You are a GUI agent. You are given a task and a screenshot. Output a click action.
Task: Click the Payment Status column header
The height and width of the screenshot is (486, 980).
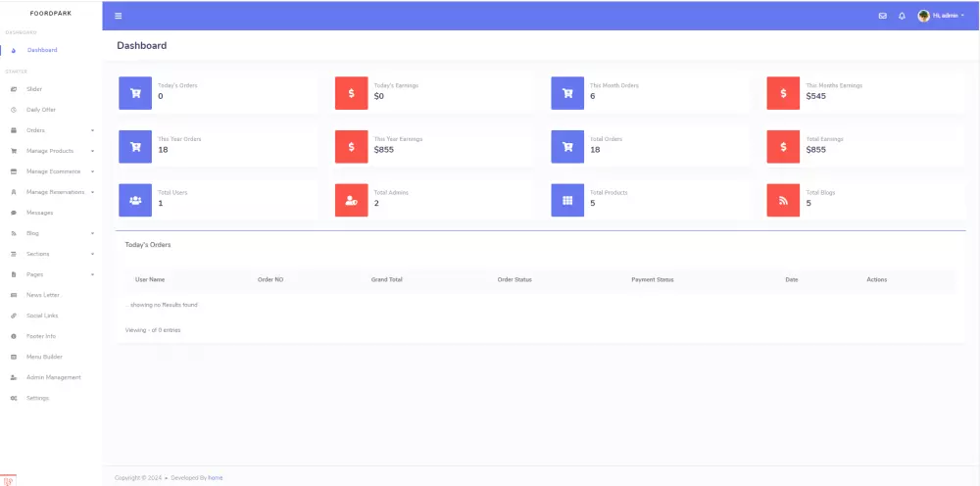[653, 280]
